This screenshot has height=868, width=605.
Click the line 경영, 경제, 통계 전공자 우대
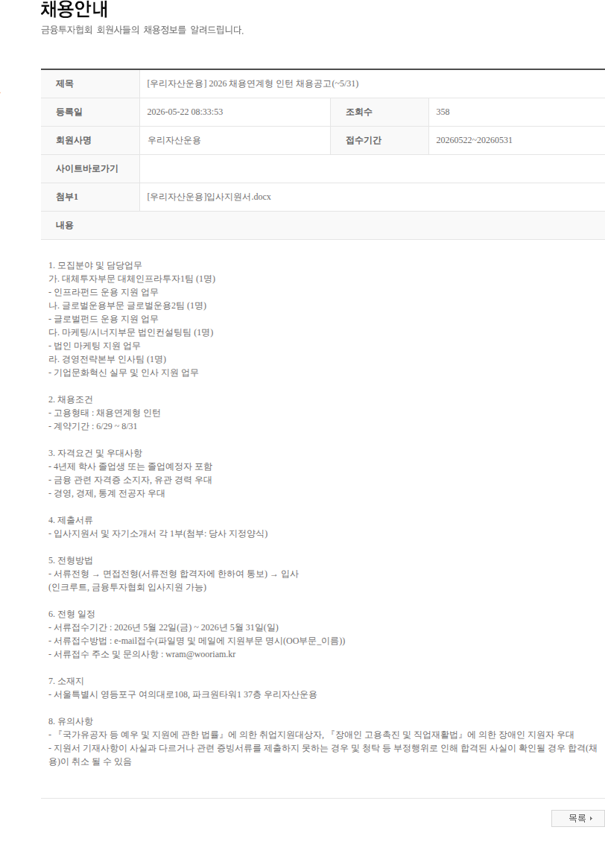click(107, 493)
